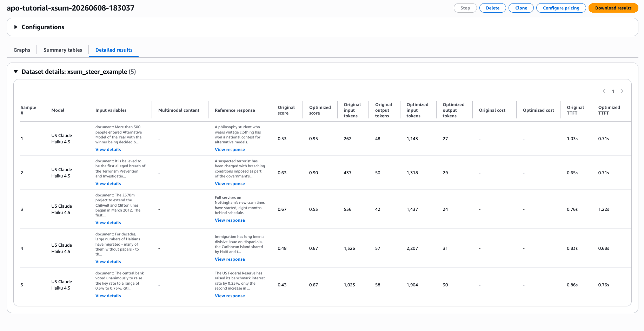644x331 pixels.
Task: Click the Input variables column header
Action: [x=111, y=110]
